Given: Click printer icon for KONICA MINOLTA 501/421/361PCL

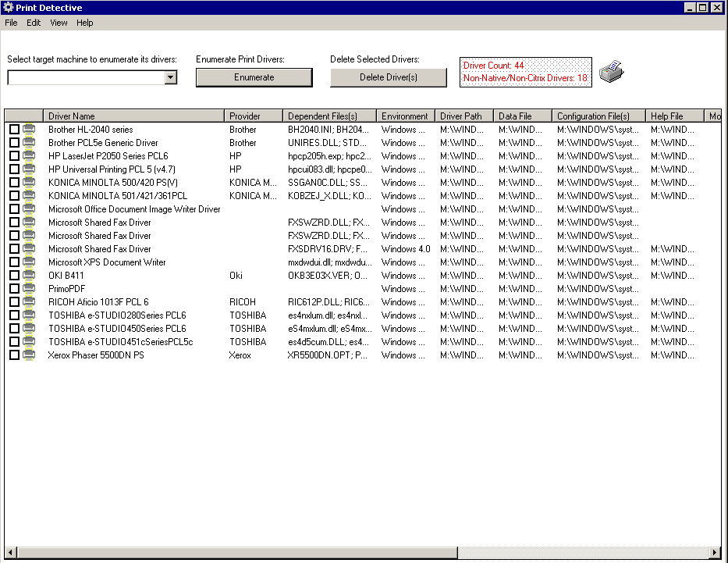Looking at the screenshot, I should pos(29,195).
